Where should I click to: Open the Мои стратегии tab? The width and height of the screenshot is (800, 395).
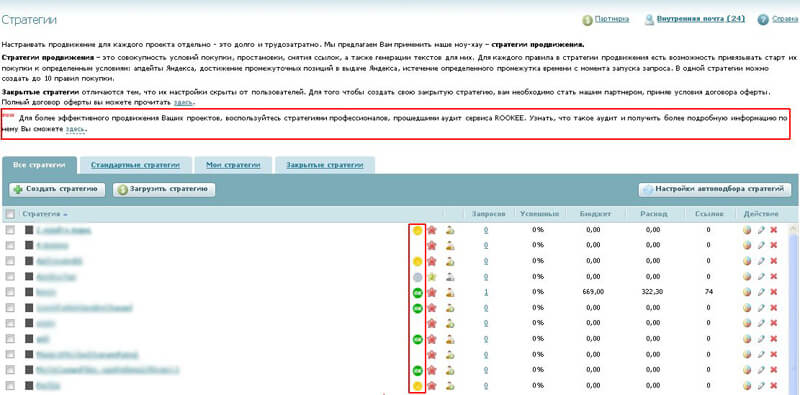tap(233, 165)
